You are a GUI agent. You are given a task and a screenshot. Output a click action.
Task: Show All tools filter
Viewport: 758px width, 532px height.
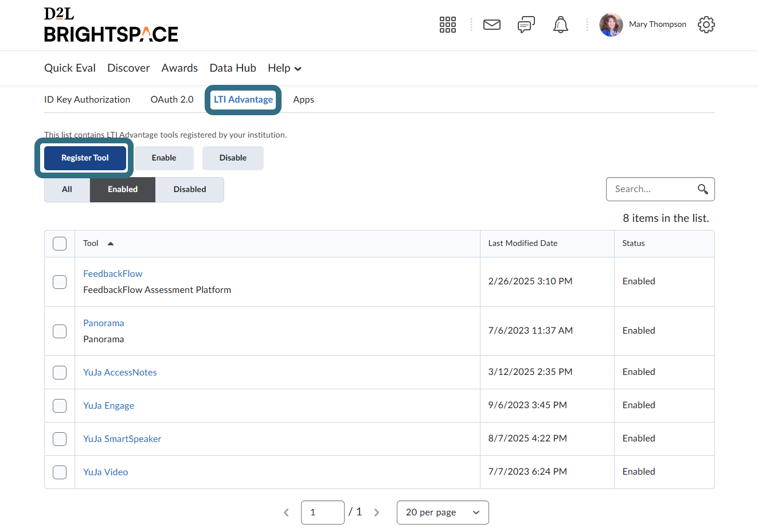pyautogui.click(x=67, y=190)
